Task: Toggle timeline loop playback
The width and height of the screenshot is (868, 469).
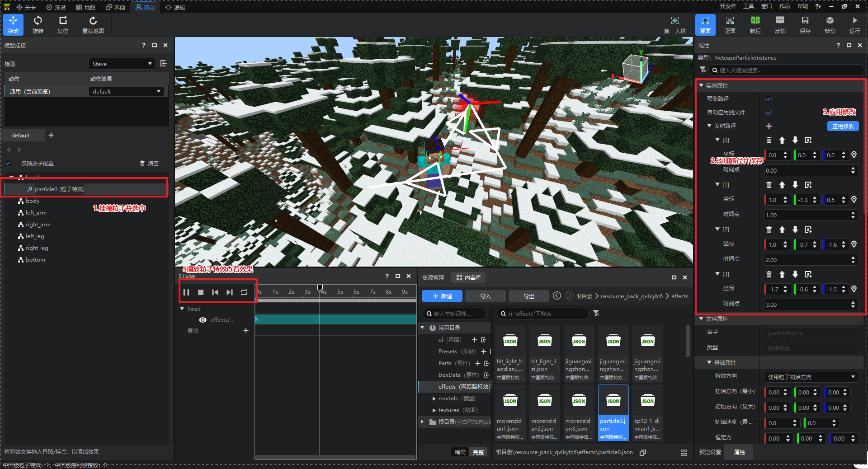Action: pyautogui.click(x=244, y=292)
